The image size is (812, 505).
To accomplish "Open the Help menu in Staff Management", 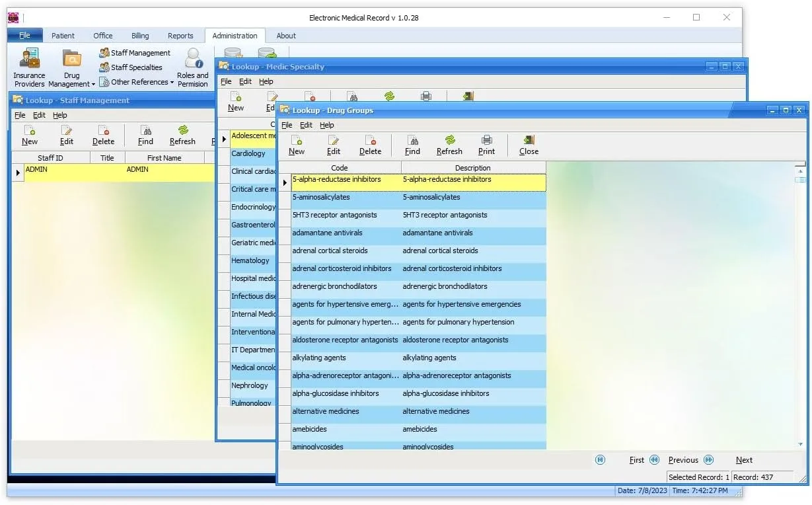I will [61, 114].
